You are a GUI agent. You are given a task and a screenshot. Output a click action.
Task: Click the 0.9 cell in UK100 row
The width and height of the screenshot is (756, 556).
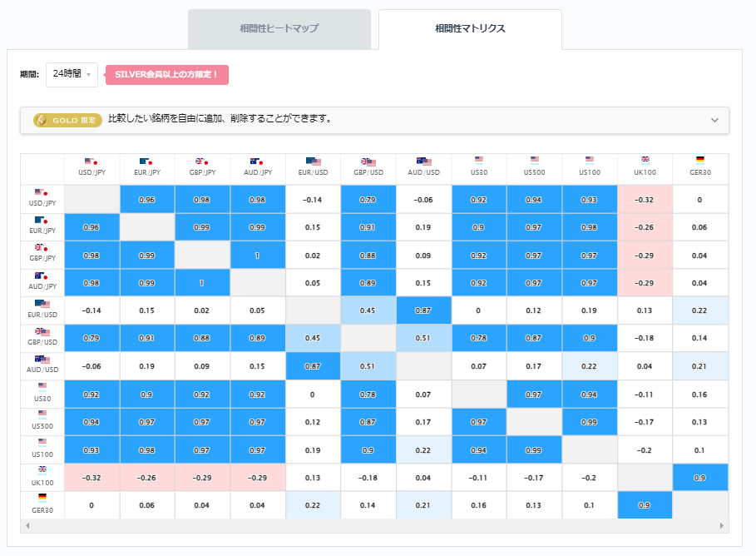coord(700,478)
